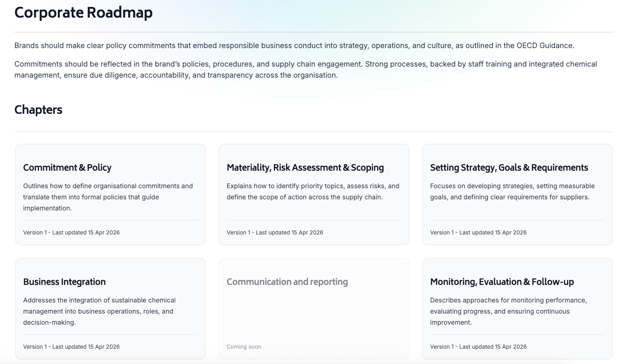
Task: Click version info on Commitment & Policy card
Action: pyautogui.click(x=71, y=233)
